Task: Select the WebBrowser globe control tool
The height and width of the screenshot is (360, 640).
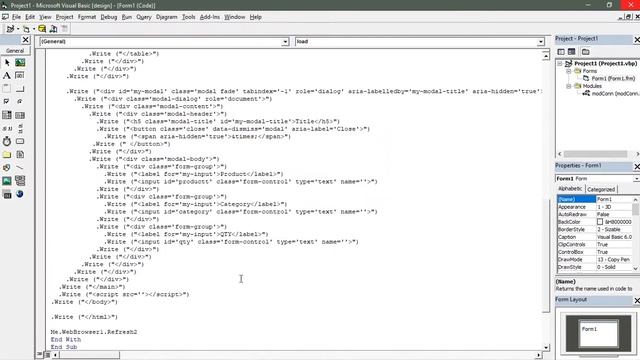Action: [20, 194]
